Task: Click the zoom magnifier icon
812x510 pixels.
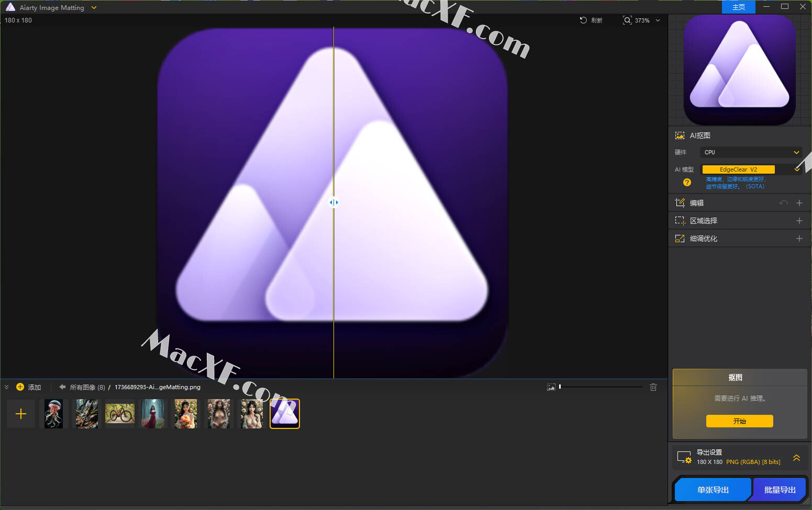Action: coord(627,20)
